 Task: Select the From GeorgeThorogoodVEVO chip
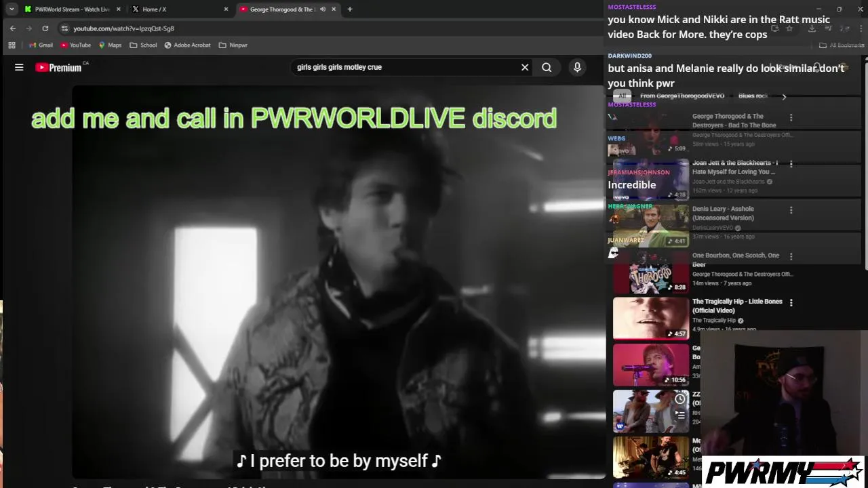pyautogui.click(x=682, y=96)
